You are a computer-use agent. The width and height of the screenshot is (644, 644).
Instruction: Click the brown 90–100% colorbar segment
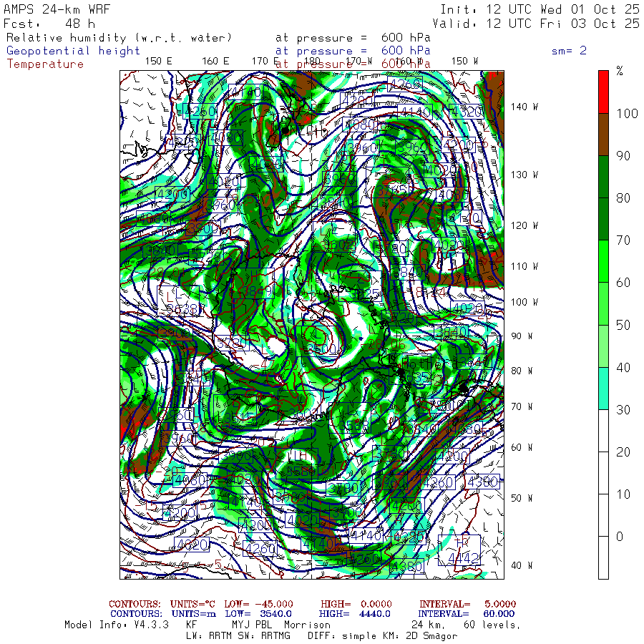point(603,135)
